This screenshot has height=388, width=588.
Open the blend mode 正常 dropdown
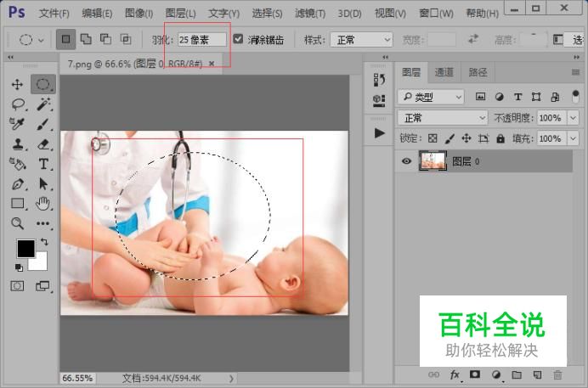pyautogui.click(x=443, y=118)
